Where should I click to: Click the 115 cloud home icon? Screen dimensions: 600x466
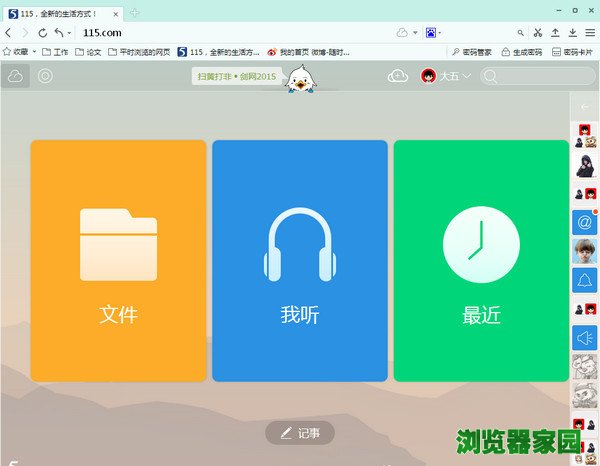coord(15,76)
